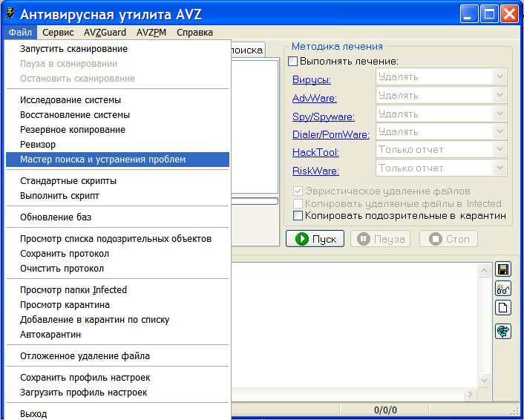Click the globe arrows icon beside log
Viewport: 524px width, 420px height.
[x=503, y=331]
